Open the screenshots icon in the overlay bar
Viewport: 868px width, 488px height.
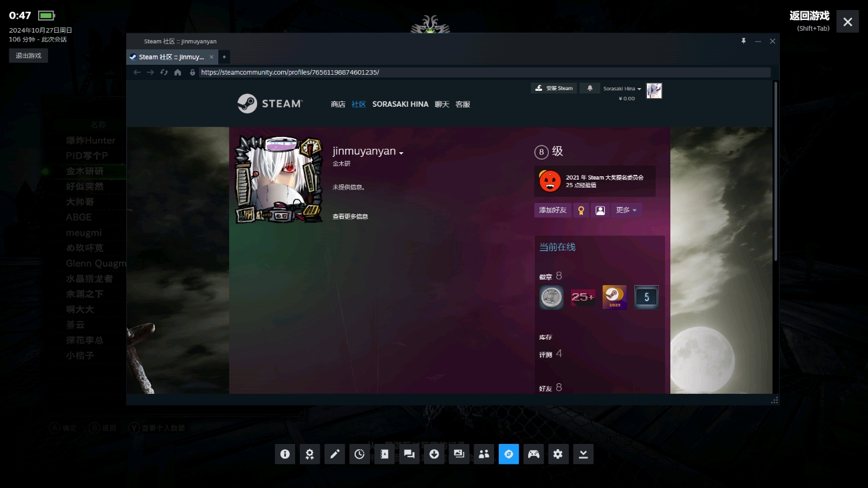459,454
